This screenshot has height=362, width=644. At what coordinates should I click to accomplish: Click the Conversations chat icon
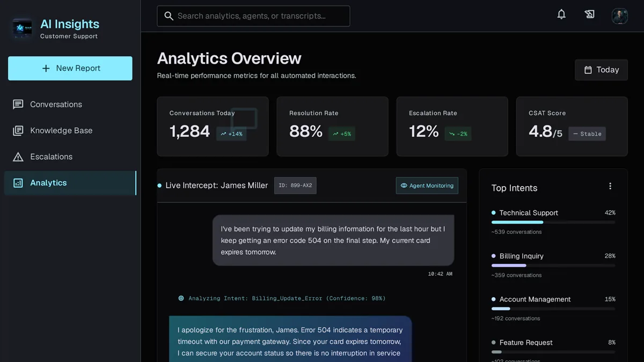[18, 105]
